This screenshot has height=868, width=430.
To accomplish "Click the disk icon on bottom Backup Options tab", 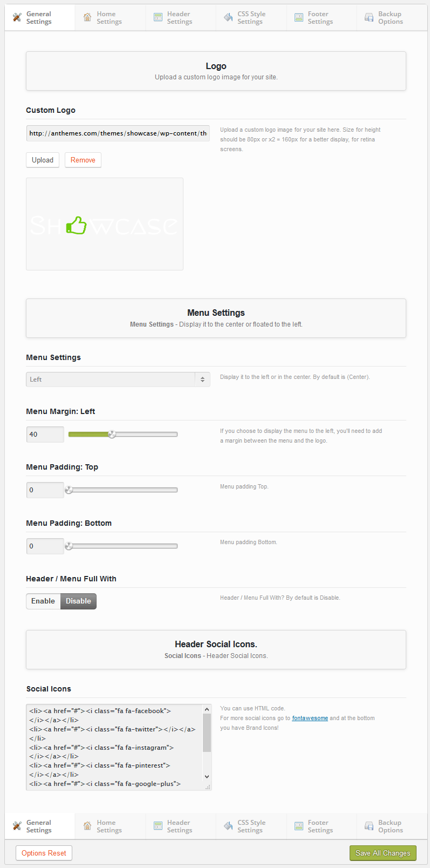I will 369,826.
